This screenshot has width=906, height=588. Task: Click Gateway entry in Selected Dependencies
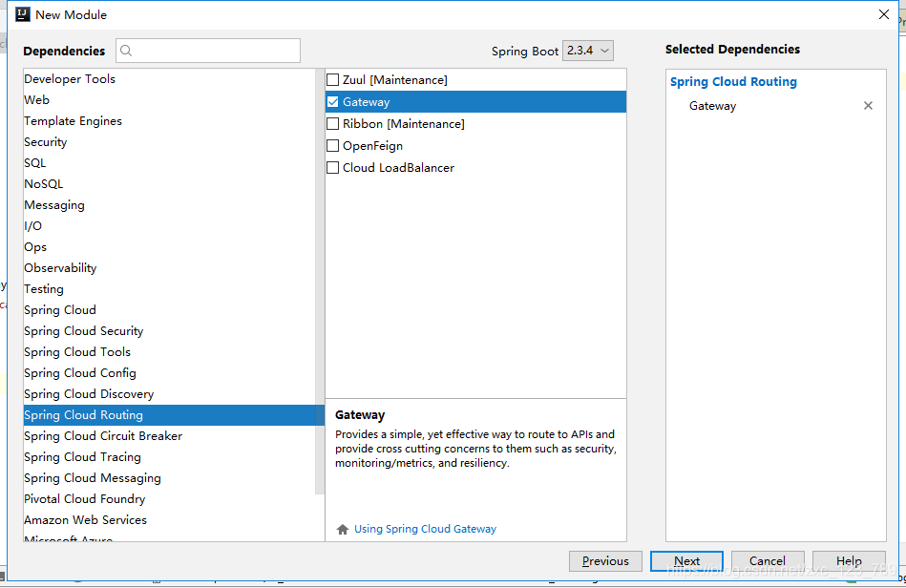point(712,106)
